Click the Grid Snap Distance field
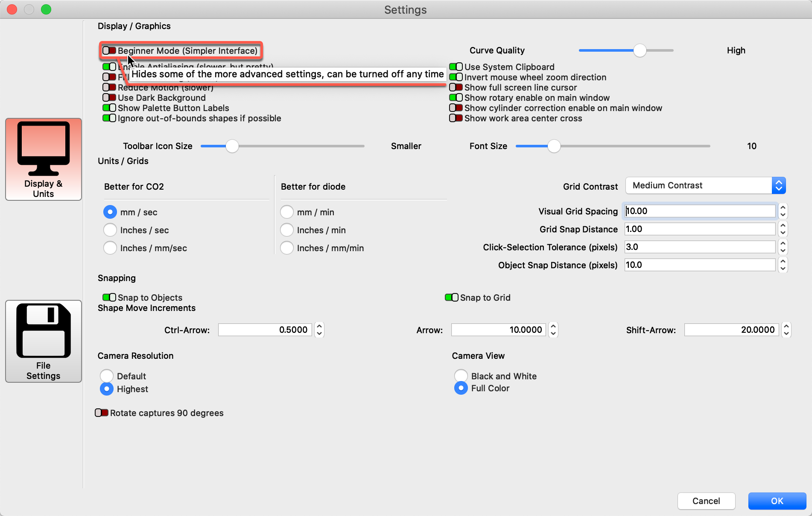Viewport: 812px width, 516px height. (700, 229)
